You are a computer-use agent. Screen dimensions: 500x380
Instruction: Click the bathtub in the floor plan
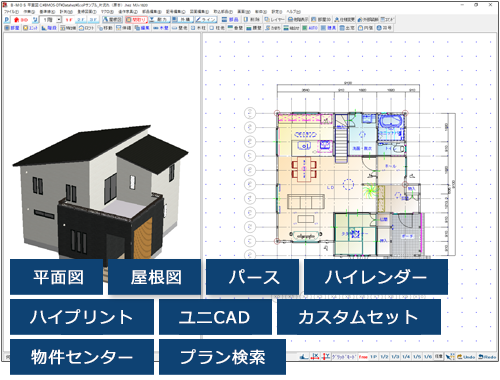click(x=390, y=121)
